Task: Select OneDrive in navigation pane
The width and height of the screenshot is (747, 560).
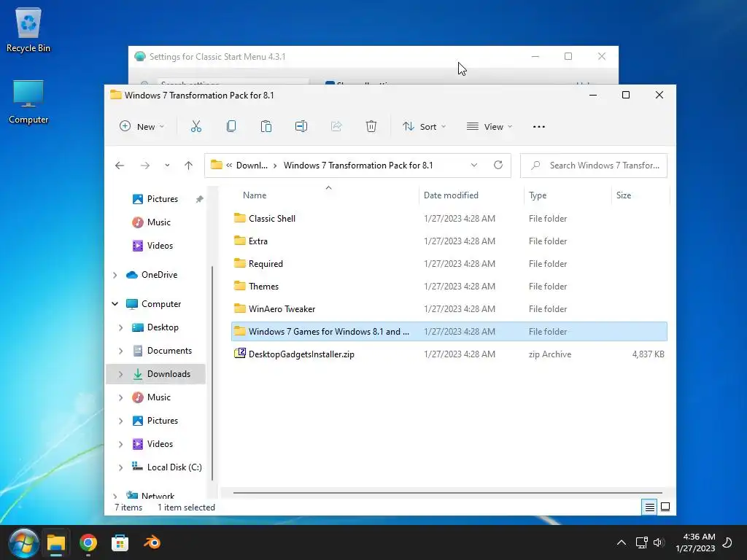Action: pyautogui.click(x=159, y=275)
